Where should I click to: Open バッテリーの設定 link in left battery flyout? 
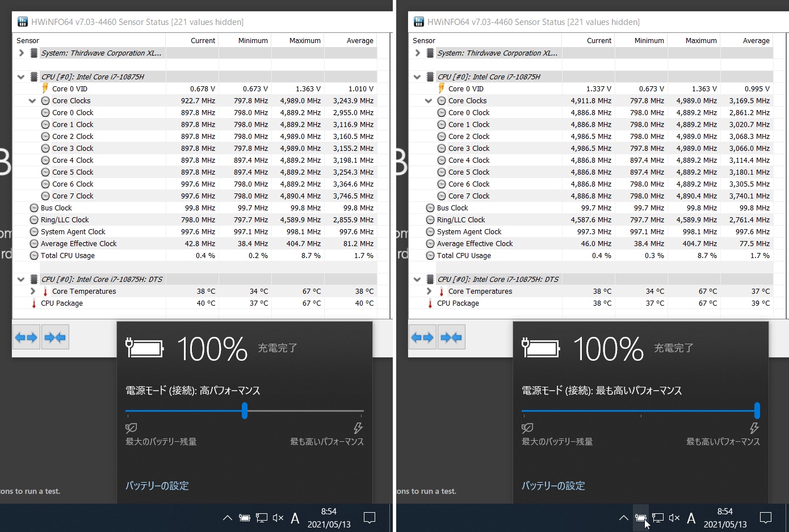point(157,485)
